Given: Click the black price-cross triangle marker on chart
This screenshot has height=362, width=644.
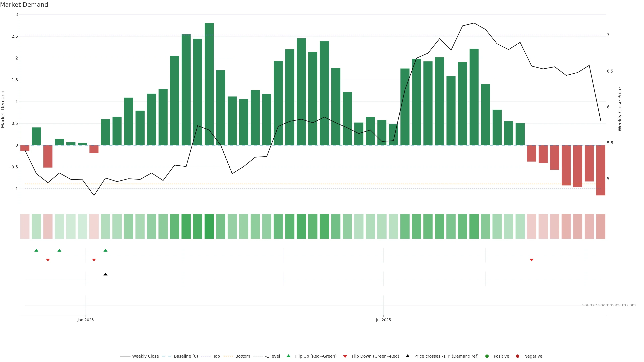Looking at the screenshot, I should coord(105,274).
